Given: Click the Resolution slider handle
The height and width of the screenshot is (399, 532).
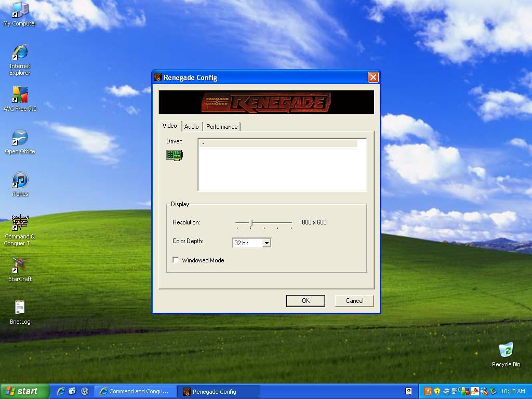Looking at the screenshot, I should [251, 223].
